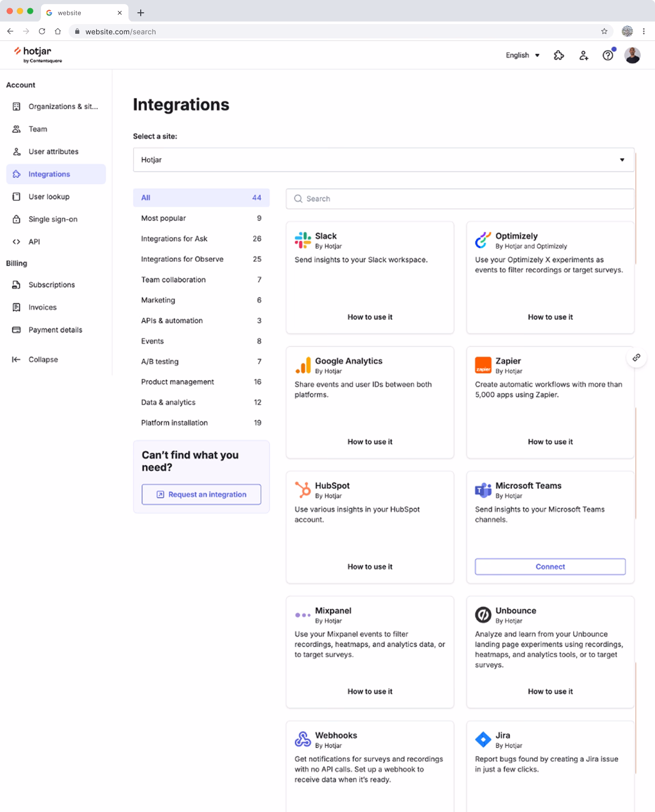Click How to use it for Google Analytics
The width and height of the screenshot is (655, 812).
tap(370, 442)
